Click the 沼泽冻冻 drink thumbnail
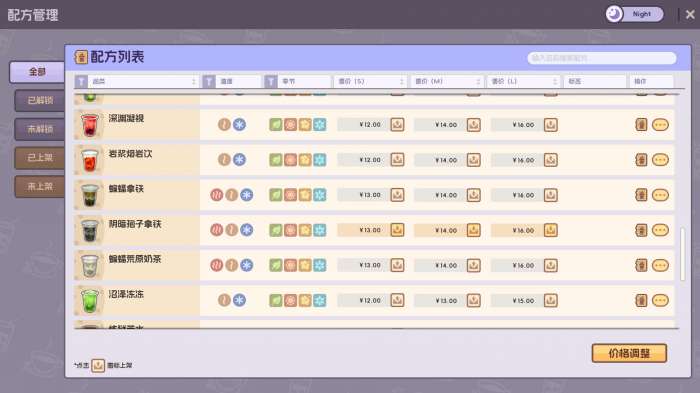 89,300
